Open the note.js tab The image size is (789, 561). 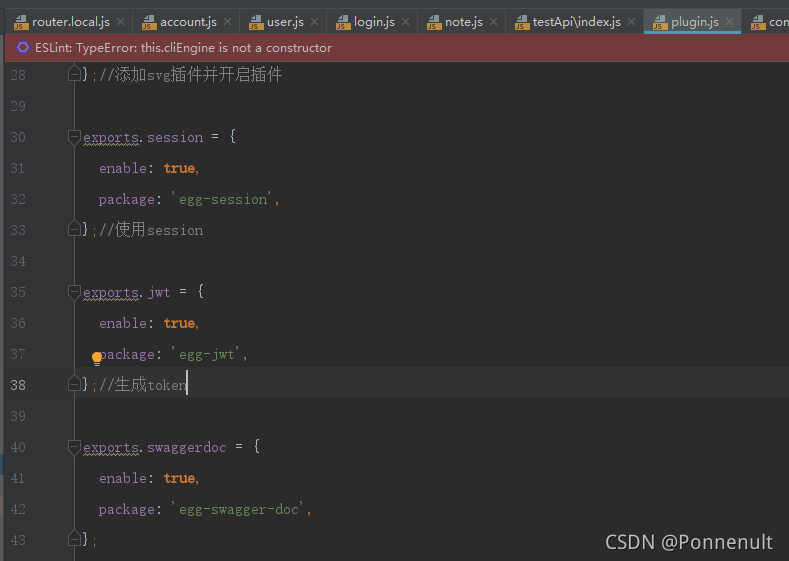[463, 22]
